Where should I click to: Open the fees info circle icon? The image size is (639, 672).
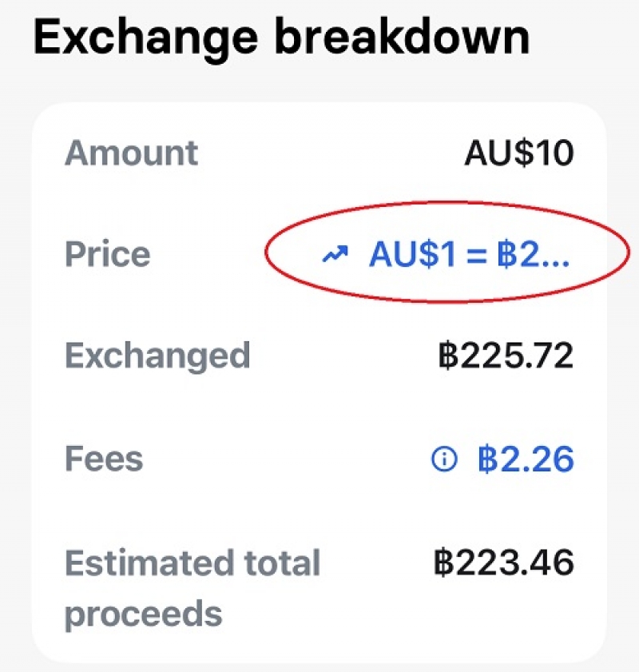click(444, 459)
